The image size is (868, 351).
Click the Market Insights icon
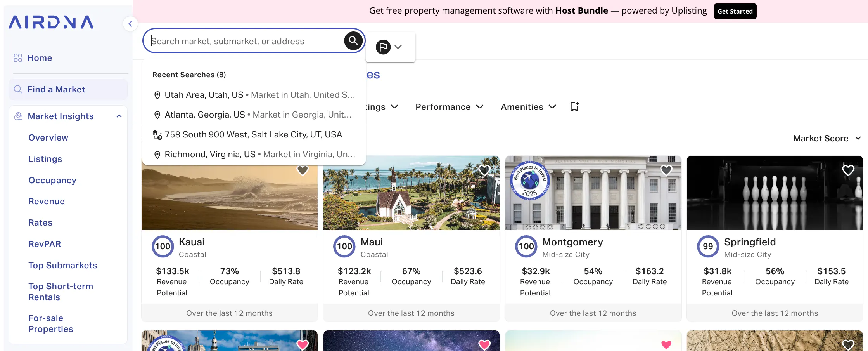(x=18, y=116)
